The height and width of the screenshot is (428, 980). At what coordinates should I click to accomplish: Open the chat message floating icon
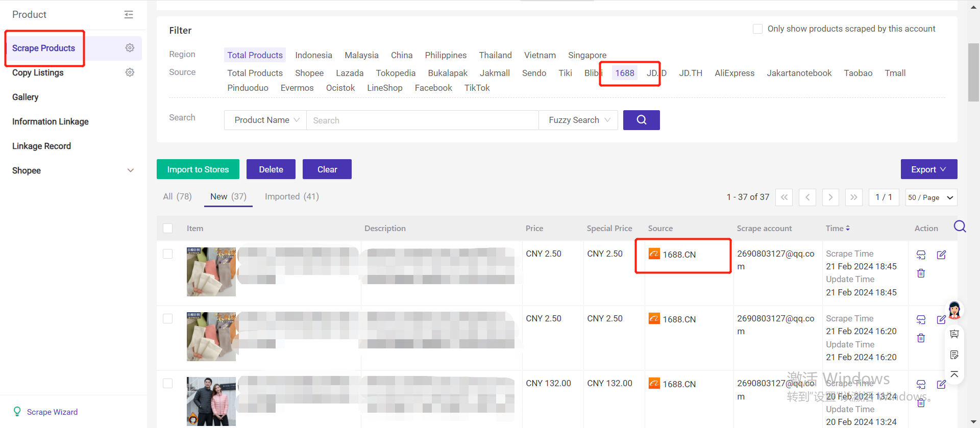tap(954, 334)
